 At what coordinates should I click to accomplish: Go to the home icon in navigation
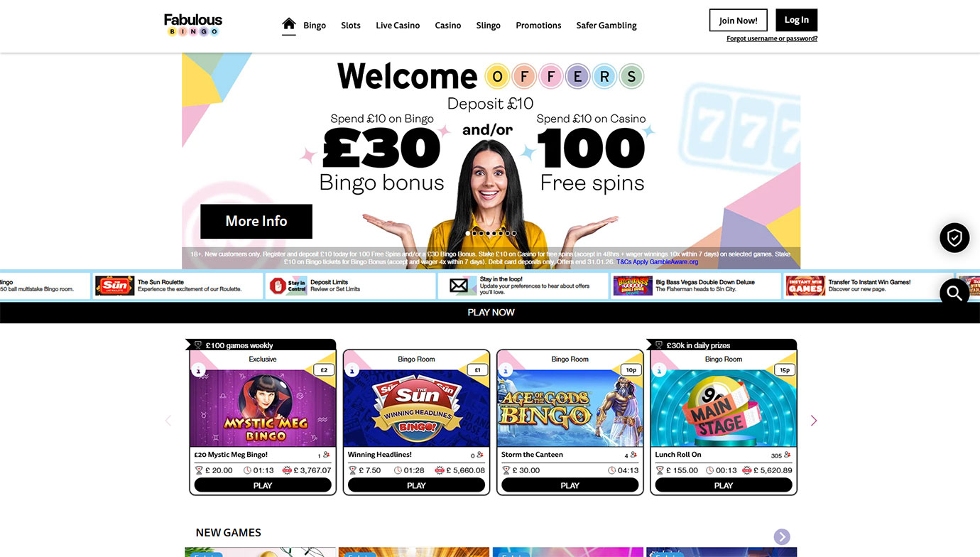288,24
